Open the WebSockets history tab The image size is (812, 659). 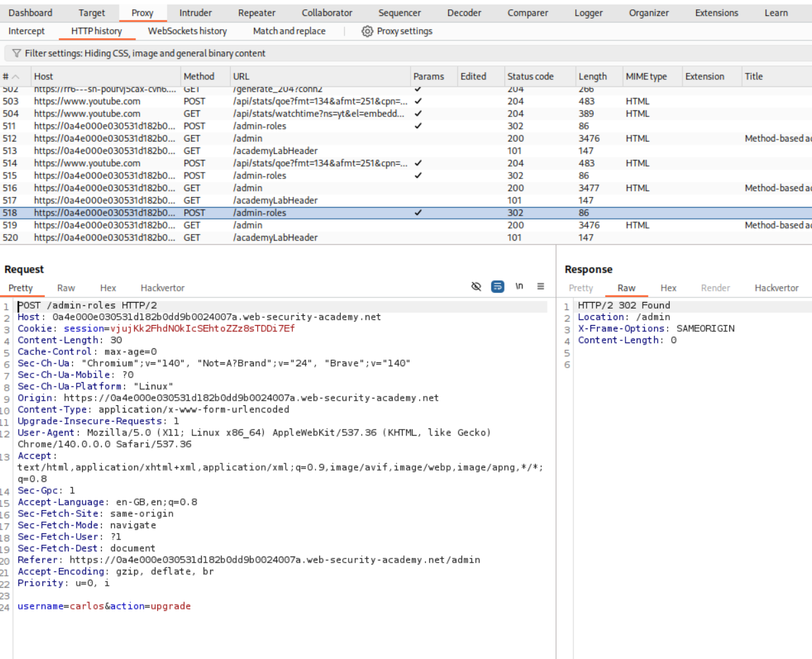(x=187, y=31)
